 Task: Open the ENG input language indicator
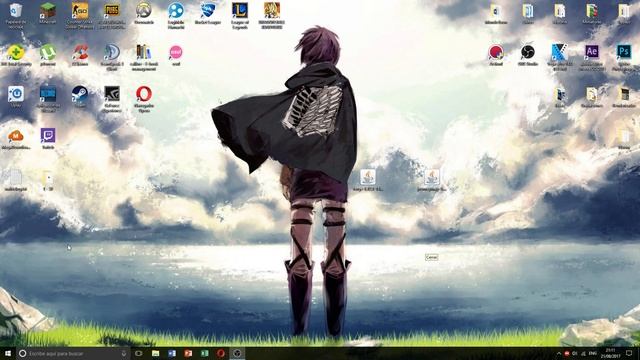593,353
